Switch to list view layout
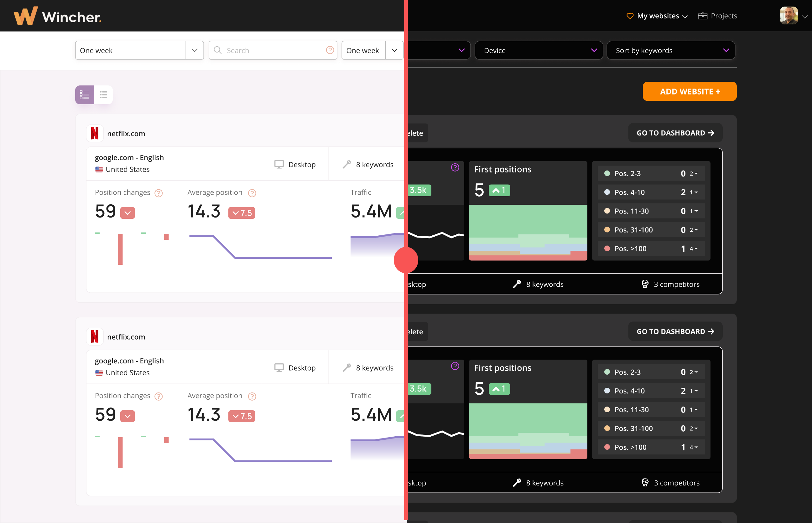The height and width of the screenshot is (523, 812). pyautogui.click(x=103, y=95)
